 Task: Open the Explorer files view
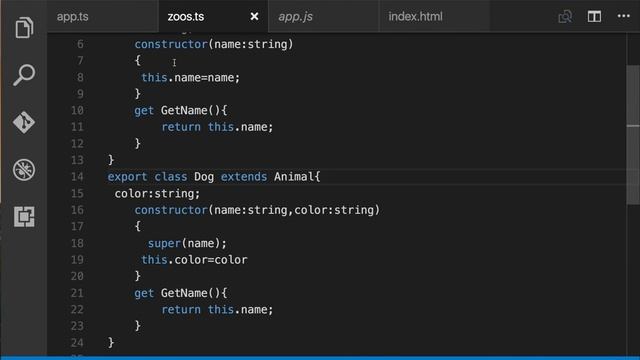pyautogui.click(x=24, y=28)
